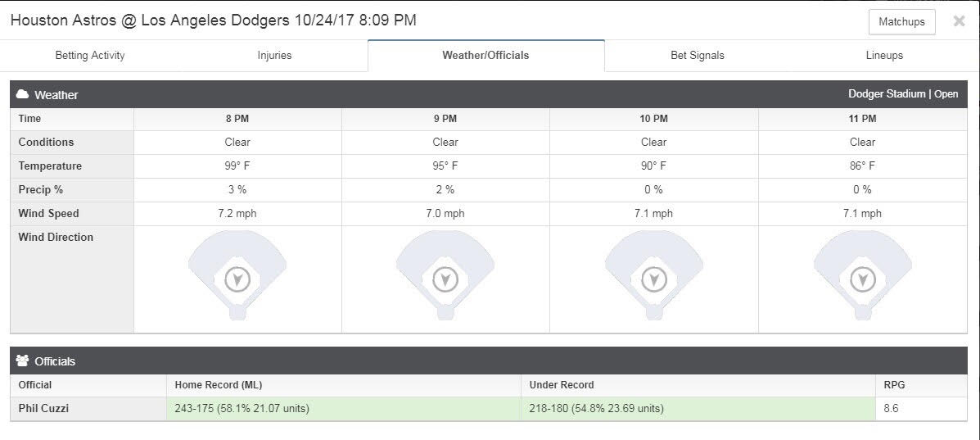Click the 8 PM Clear conditions cell
The width and height of the screenshot is (980, 440).
pyautogui.click(x=237, y=142)
